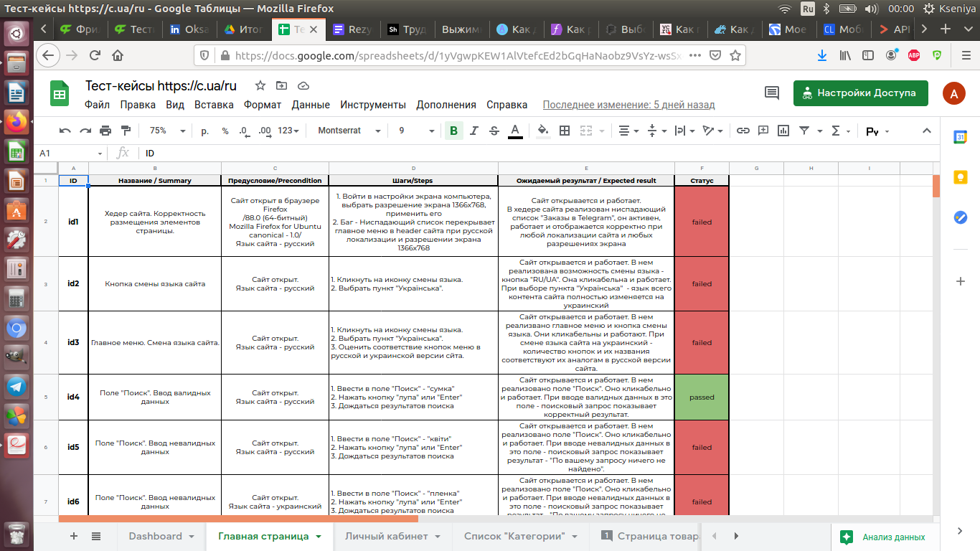Open the all sheets list

96,536
